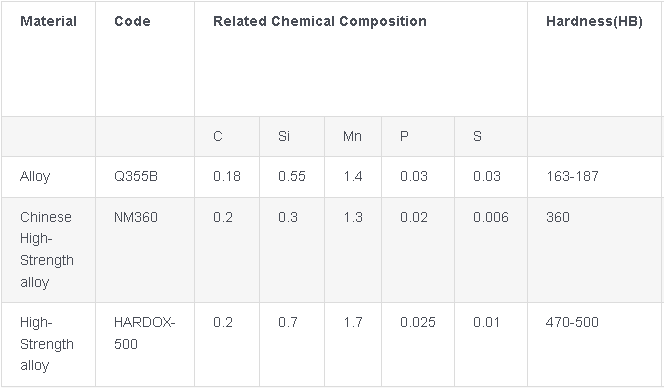Select the Chinese High-Strength alloy cell

(x=47, y=249)
